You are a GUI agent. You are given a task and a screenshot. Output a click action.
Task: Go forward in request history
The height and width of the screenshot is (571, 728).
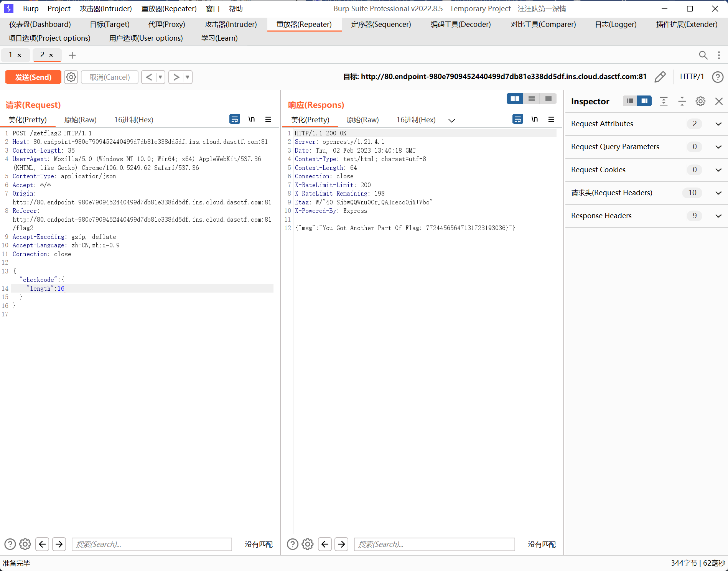[176, 77]
